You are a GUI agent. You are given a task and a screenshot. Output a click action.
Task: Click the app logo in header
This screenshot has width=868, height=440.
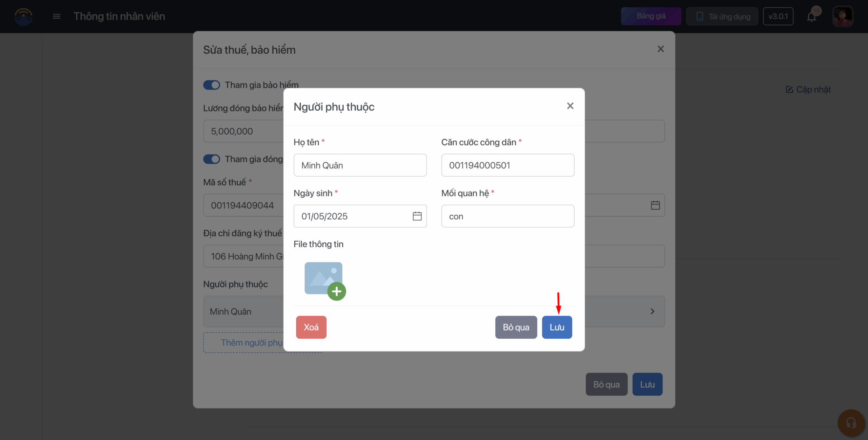(23, 16)
